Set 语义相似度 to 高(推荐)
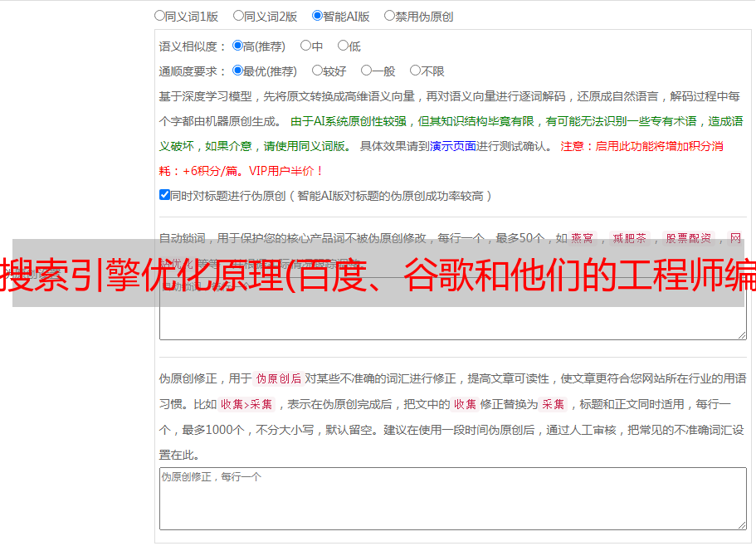 [x=237, y=46]
